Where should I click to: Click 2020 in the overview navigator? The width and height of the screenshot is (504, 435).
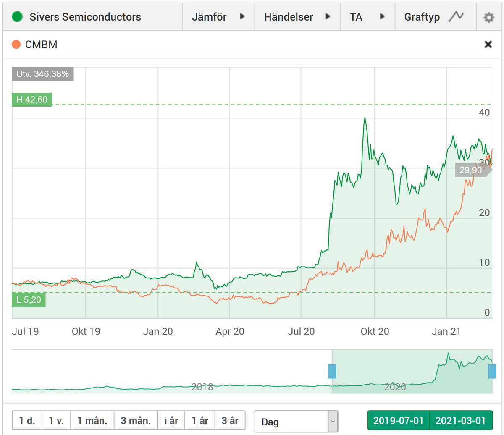(395, 387)
